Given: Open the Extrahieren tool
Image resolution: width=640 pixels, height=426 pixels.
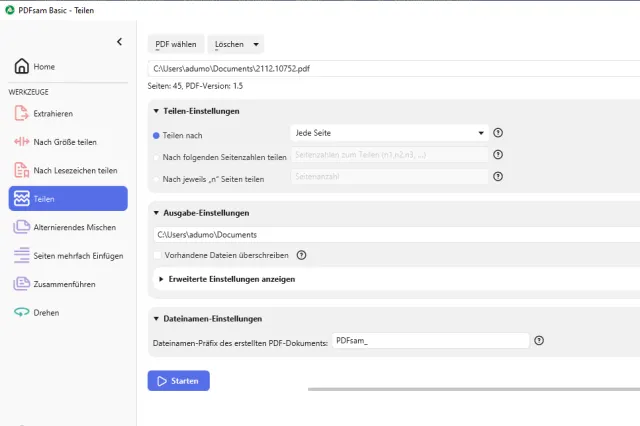Looking at the screenshot, I should (x=52, y=114).
